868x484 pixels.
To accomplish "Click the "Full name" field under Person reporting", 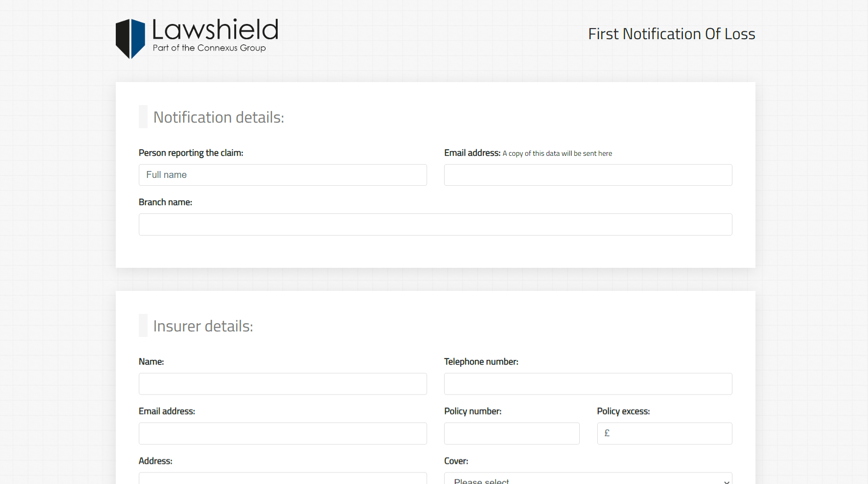I will [x=283, y=175].
